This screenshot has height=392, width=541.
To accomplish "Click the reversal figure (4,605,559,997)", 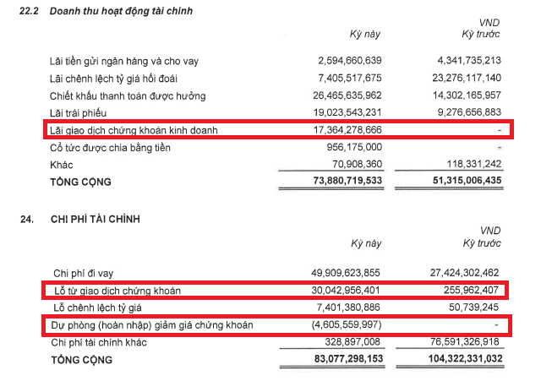I will 347,324.
